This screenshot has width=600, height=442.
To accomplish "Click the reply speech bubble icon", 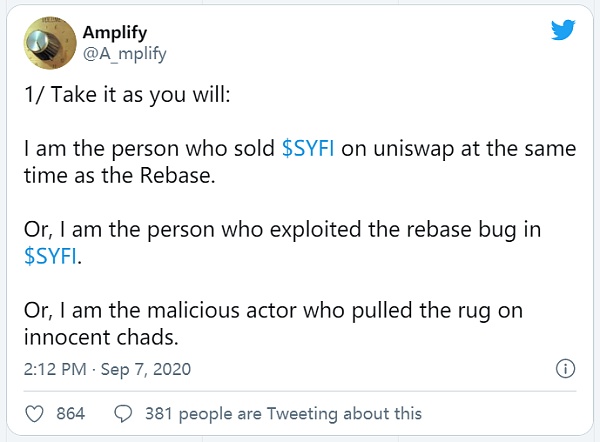I will pos(124,413).
